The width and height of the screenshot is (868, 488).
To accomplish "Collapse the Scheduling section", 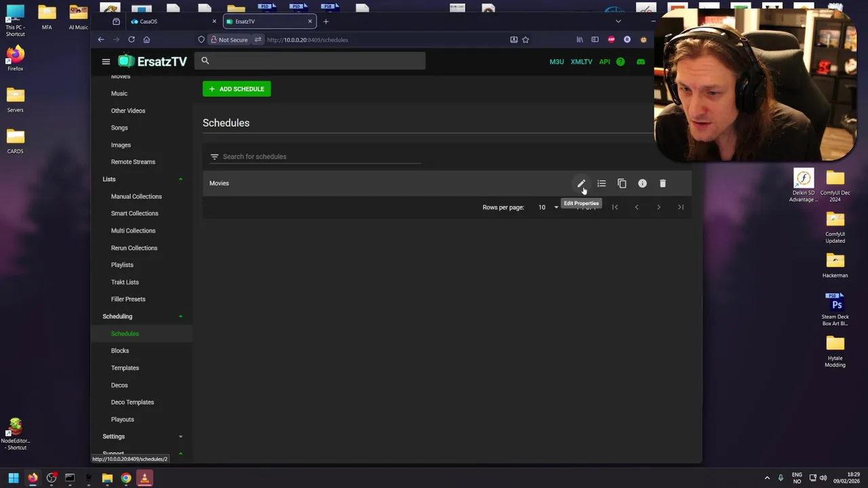I will [x=180, y=317].
